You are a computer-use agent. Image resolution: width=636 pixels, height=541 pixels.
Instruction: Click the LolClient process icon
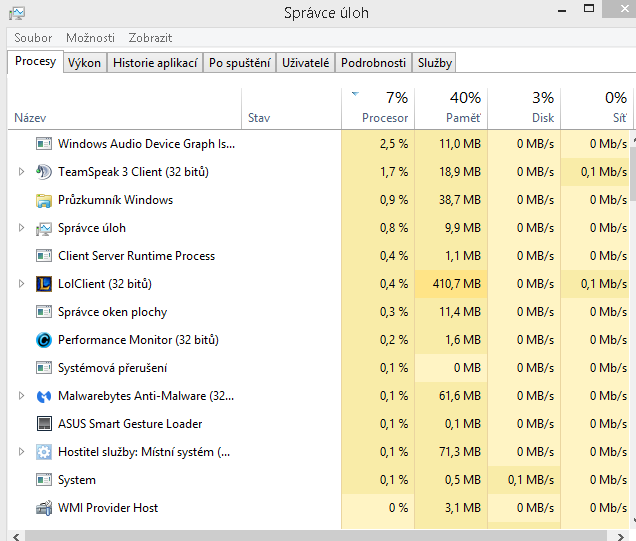coord(43,284)
